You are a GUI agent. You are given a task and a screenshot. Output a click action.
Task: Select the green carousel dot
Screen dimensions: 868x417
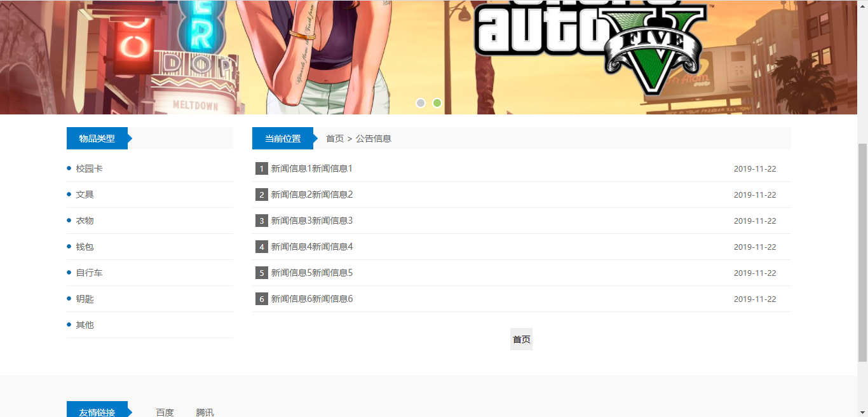point(437,103)
